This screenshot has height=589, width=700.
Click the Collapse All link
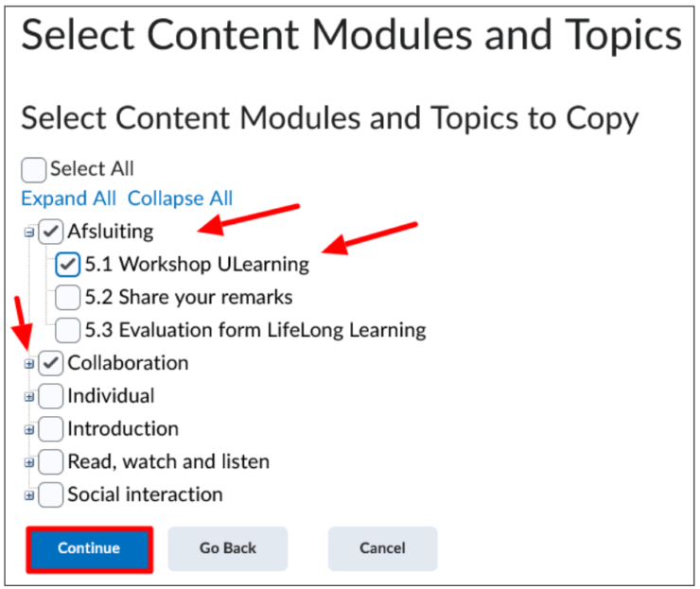click(181, 199)
